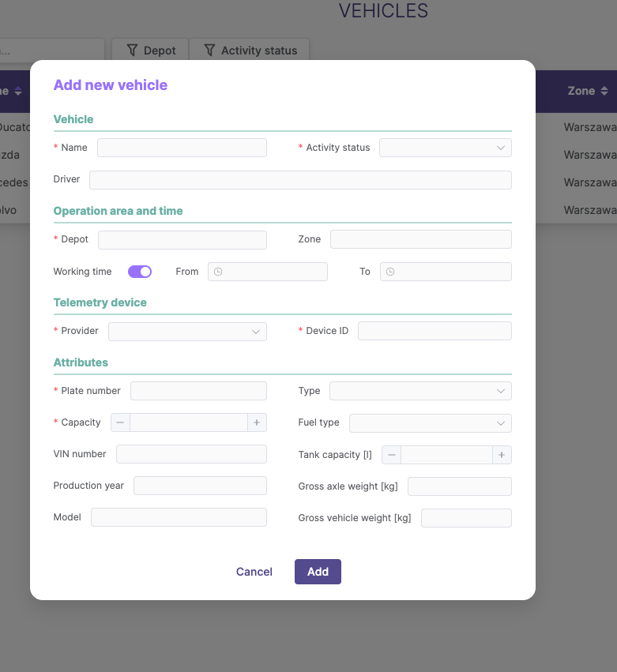
Task: Click the Activity status filter funnel icon
Action: pyautogui.click(x=209, y=51)
